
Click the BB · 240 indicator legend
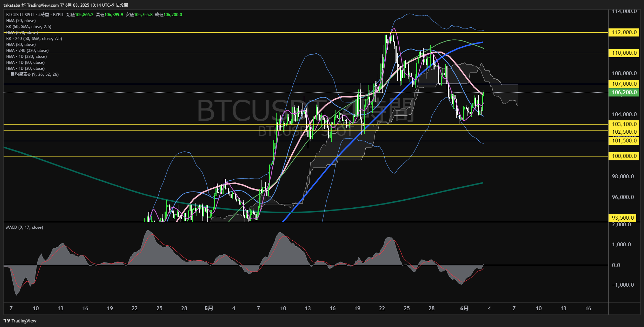click(34, 39)
